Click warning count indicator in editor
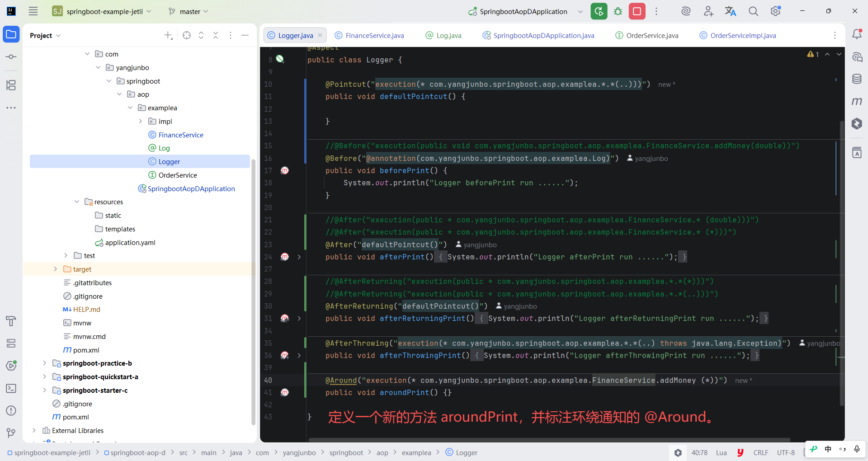This screenshot has height=461, width=868. [813, 54]
